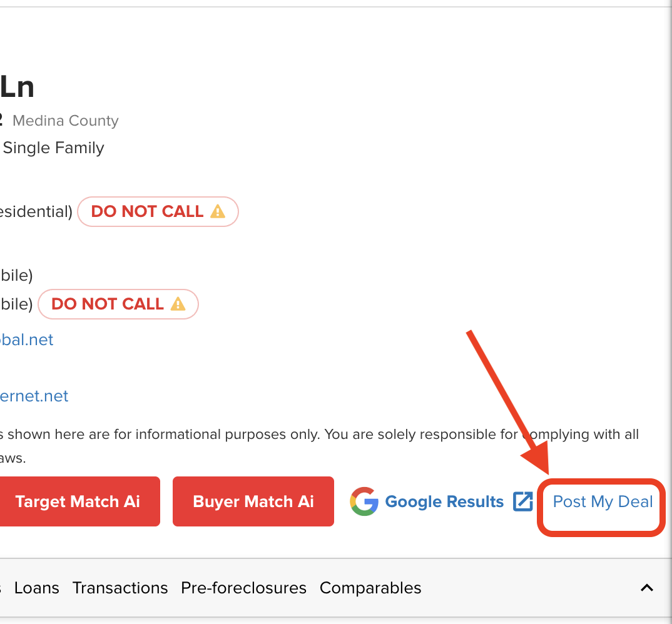Click the Single Family property type text
The width and height of the screenshot is (672, 624).
(53, 148)
